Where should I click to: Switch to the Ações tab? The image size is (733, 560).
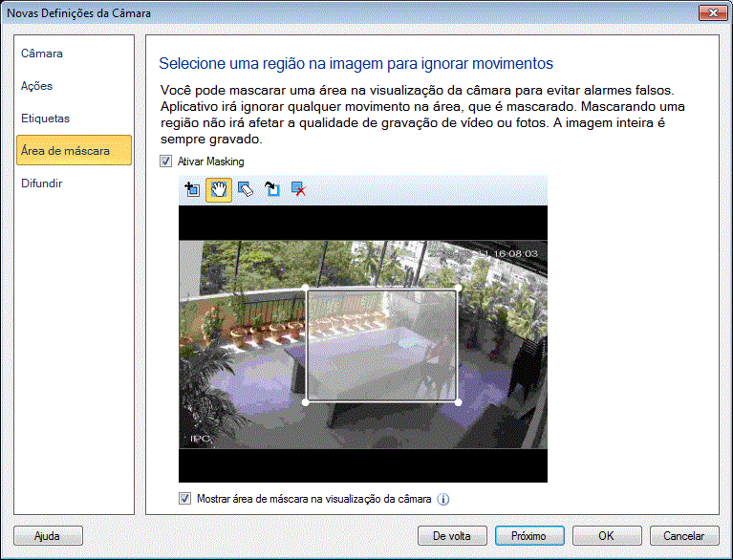37,86
